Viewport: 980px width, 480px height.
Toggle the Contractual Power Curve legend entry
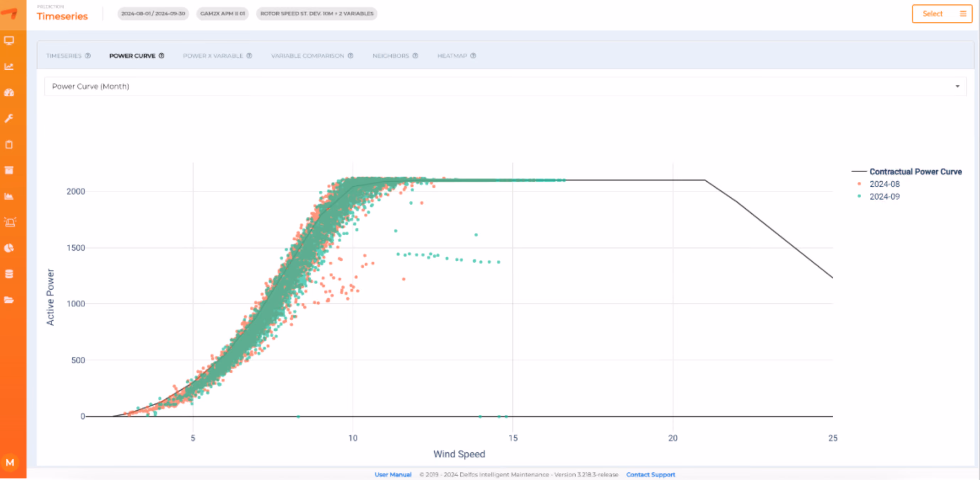coord(906,172)
